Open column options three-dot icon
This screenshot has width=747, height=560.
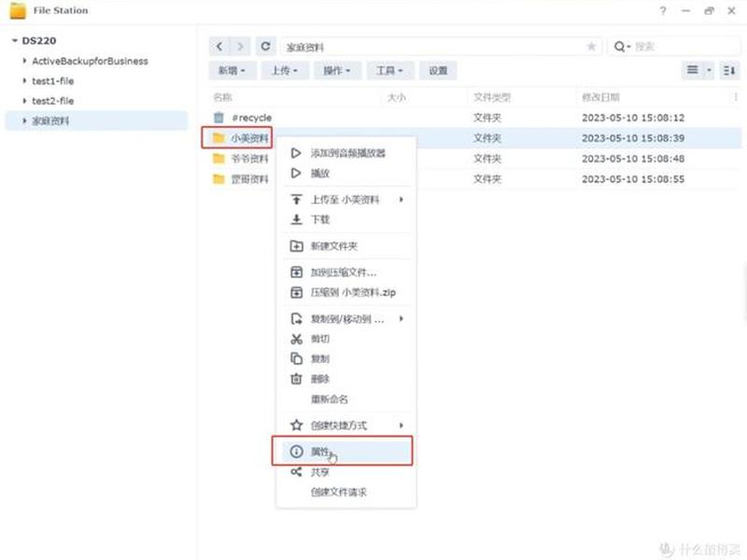tap(736, 97)
